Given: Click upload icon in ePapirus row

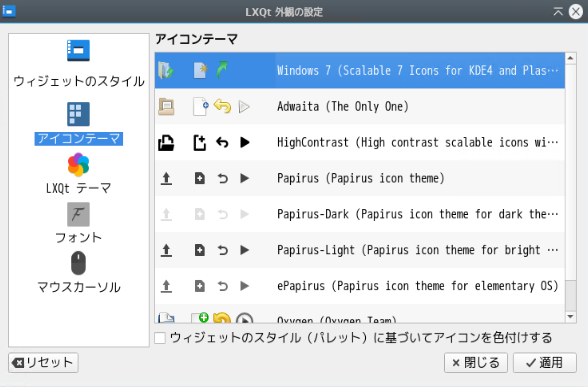Looking at the screenshot, I should 166,286.
